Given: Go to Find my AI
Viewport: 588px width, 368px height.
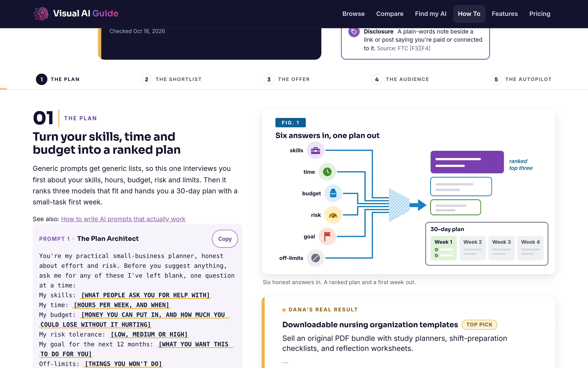Looking at the screenshot, I should coord(431,14).
